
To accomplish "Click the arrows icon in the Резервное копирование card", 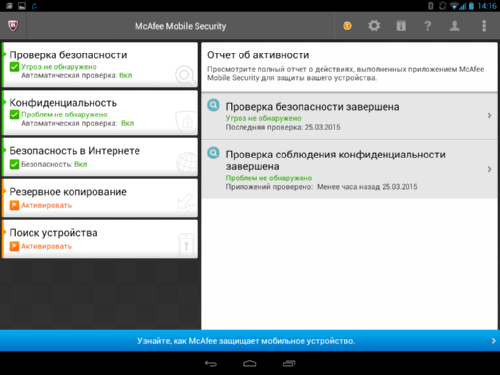I will tap(186, 204).
